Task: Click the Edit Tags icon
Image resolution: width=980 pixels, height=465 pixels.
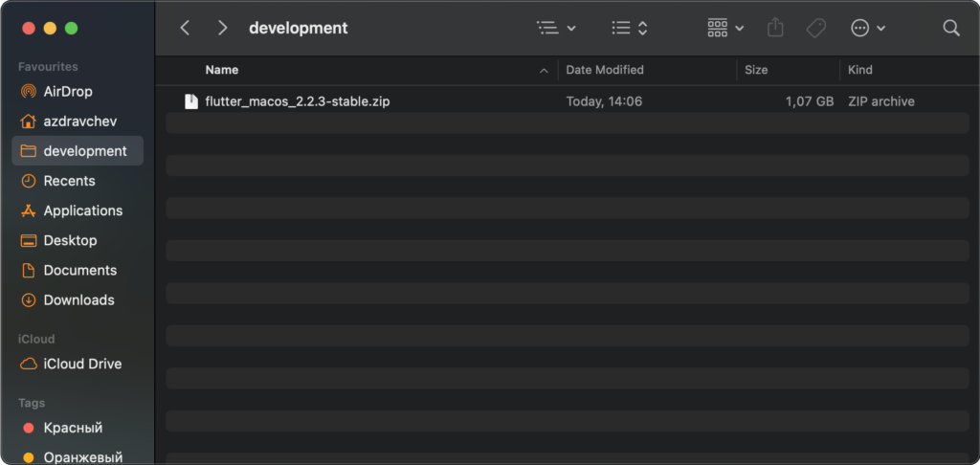Action: click(x=815, y=28)
